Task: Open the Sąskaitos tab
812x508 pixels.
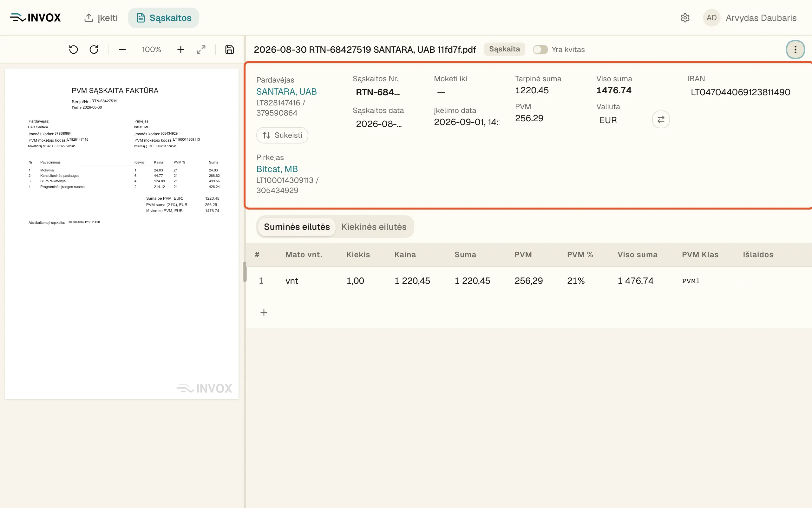Action: [x=164, y=18]
